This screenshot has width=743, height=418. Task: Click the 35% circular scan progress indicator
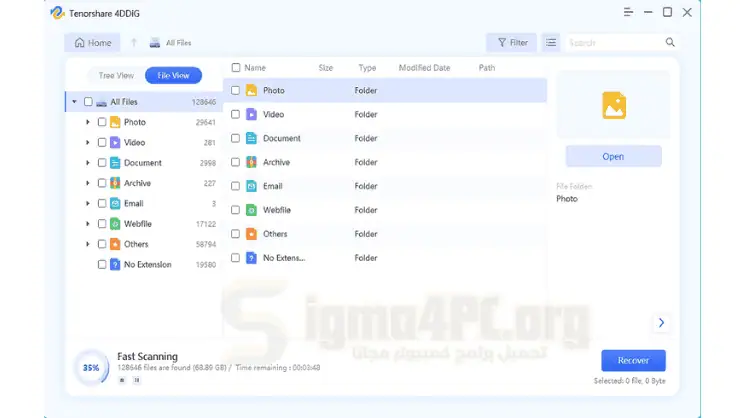pyautogui.click(x=91, y=367)
